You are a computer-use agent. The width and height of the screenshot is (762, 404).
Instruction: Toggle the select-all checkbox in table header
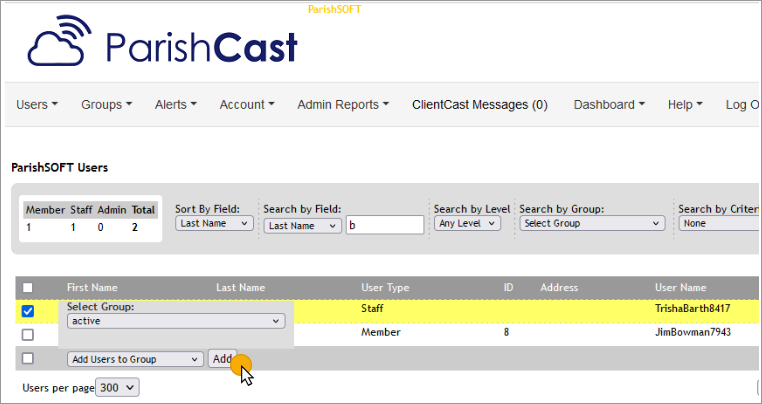click(x=28, y=287)
